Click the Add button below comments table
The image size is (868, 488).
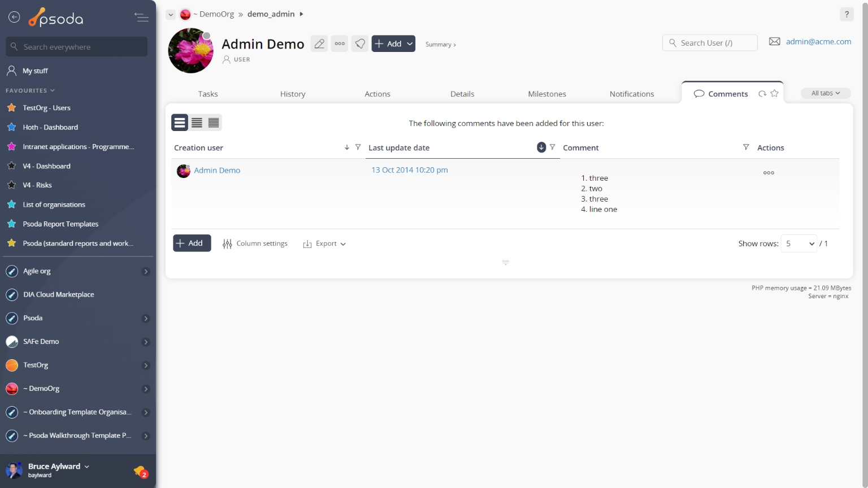point(192,243)
